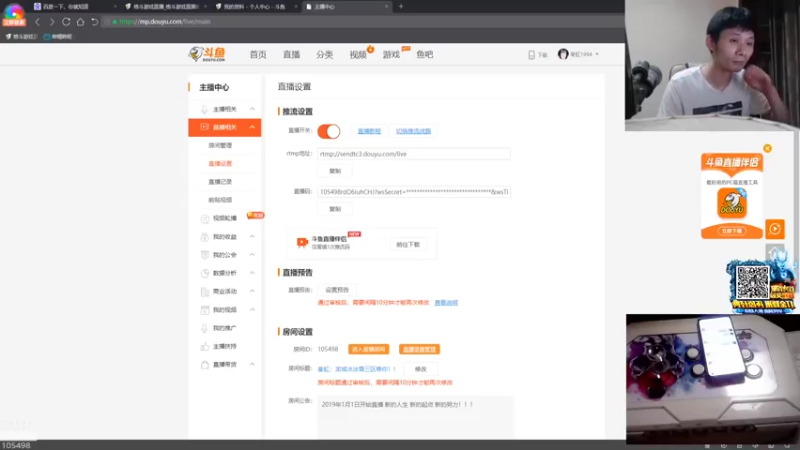Click the 房间公告 text area
This screenshot has width=800, height=450.
tap(415, 417)
